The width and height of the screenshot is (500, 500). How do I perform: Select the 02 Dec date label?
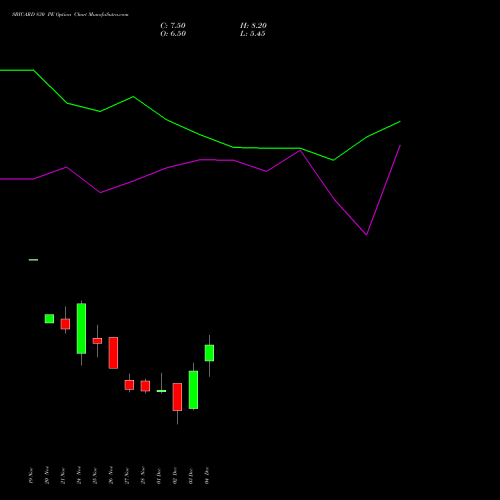tap(175, 476)
